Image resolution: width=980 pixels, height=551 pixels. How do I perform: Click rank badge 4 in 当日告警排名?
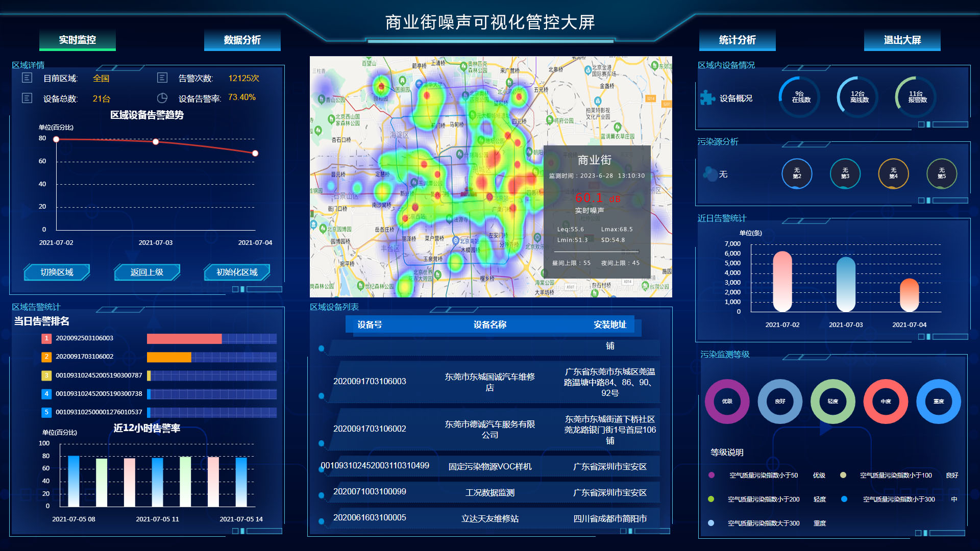[46, 394]
